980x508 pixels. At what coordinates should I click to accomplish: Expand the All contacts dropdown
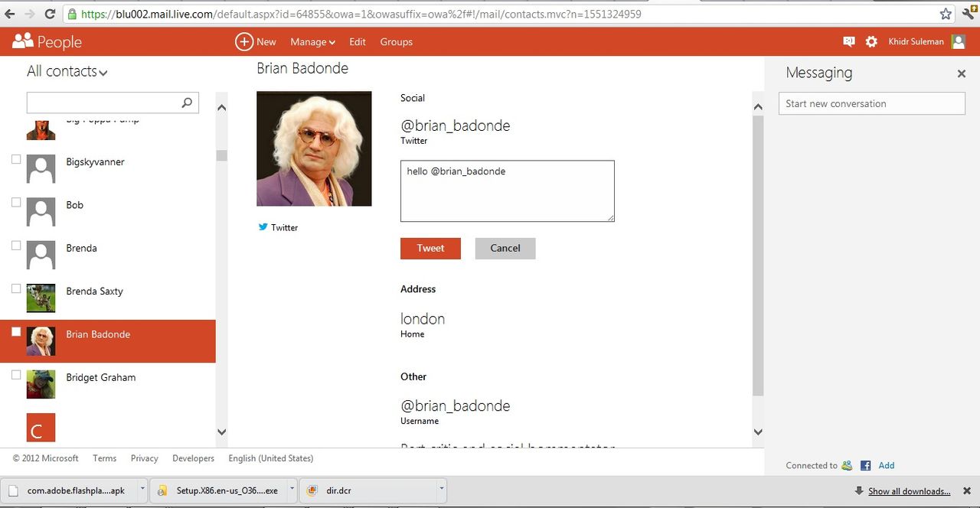pos(67,71)
